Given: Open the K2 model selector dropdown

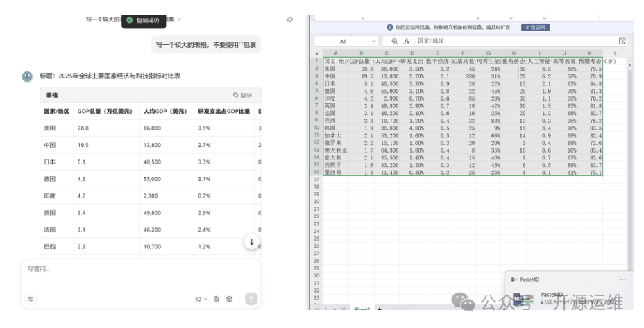Looking at the screenshot, I should (x=201, y=300).
